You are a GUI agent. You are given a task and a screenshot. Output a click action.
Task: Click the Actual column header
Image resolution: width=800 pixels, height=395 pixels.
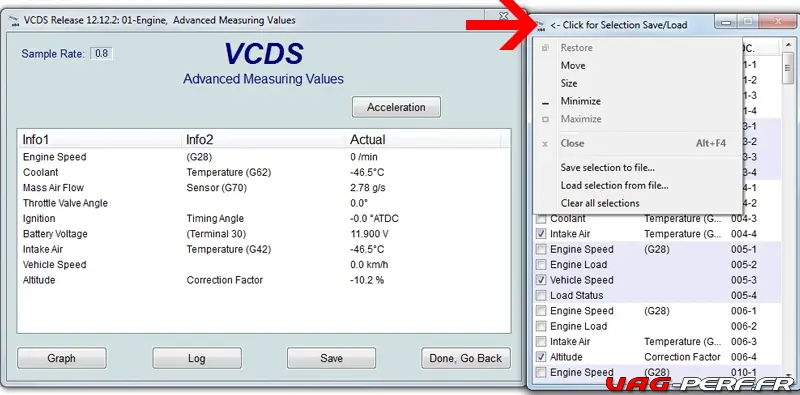click(x=423, y=139)
